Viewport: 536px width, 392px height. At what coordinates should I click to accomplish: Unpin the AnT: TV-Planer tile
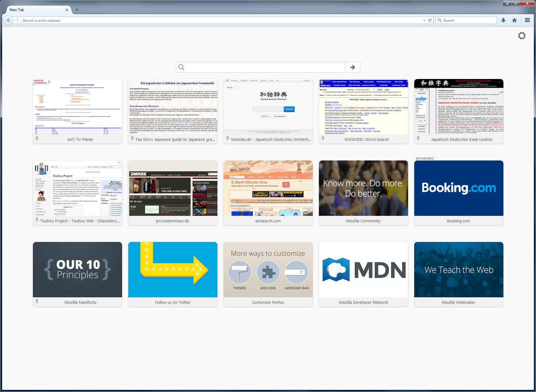pos(37,139)
